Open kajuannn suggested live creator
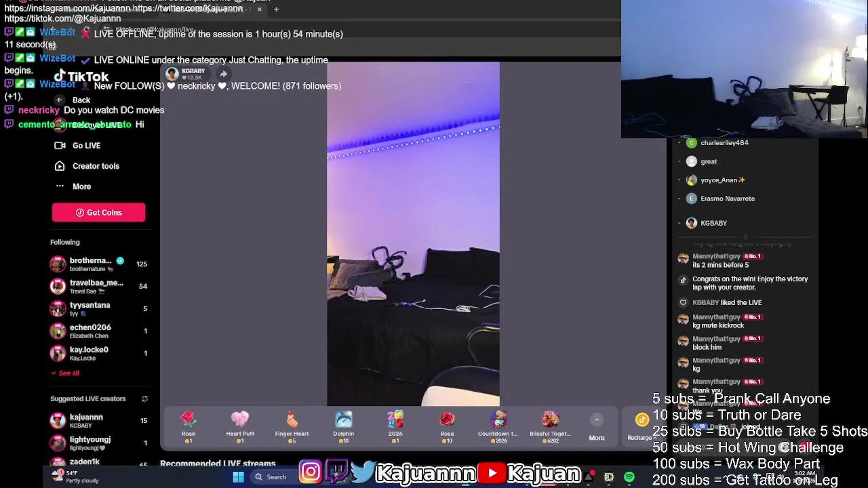Viewport: 868px width, 488px height. [98, 420]
